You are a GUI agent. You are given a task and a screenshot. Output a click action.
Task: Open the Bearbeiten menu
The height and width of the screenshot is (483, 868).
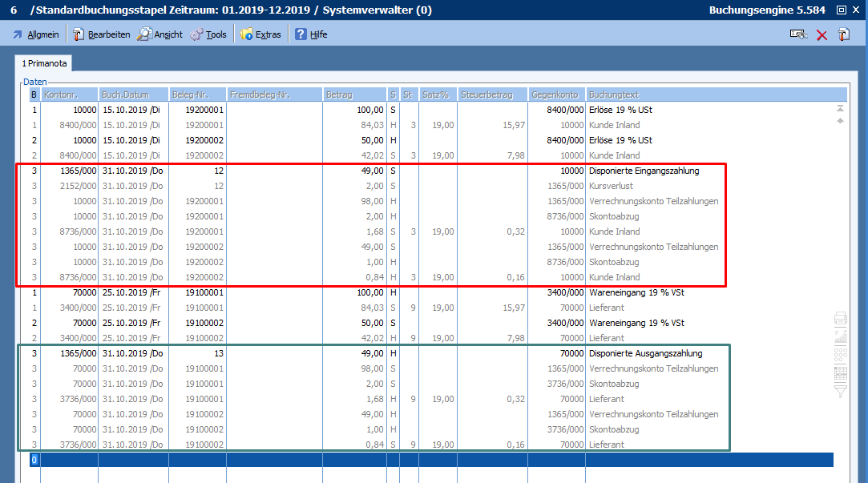(x=101, y=34)
